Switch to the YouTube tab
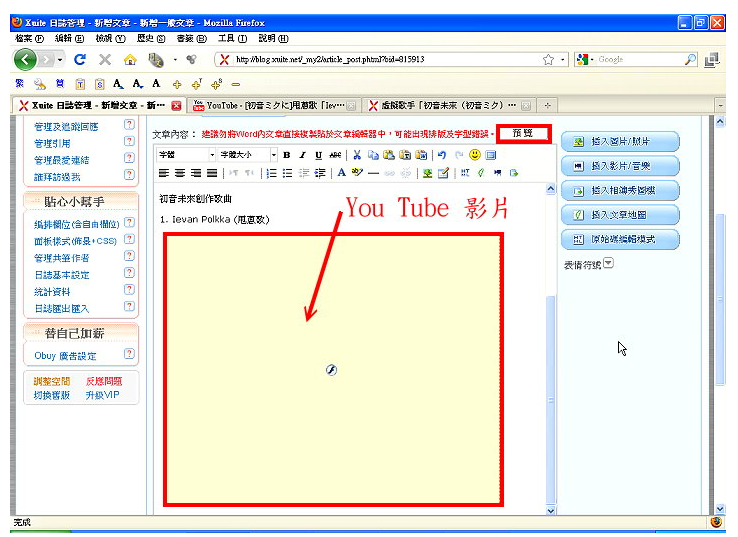The width and height of the screenshot is (738, 537). tap(274, 105)
